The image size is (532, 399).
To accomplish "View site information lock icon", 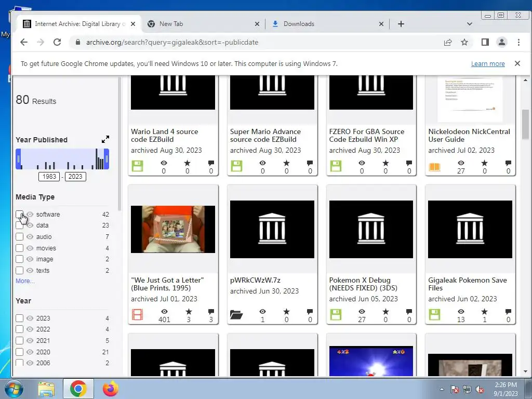I will point(78,42).
